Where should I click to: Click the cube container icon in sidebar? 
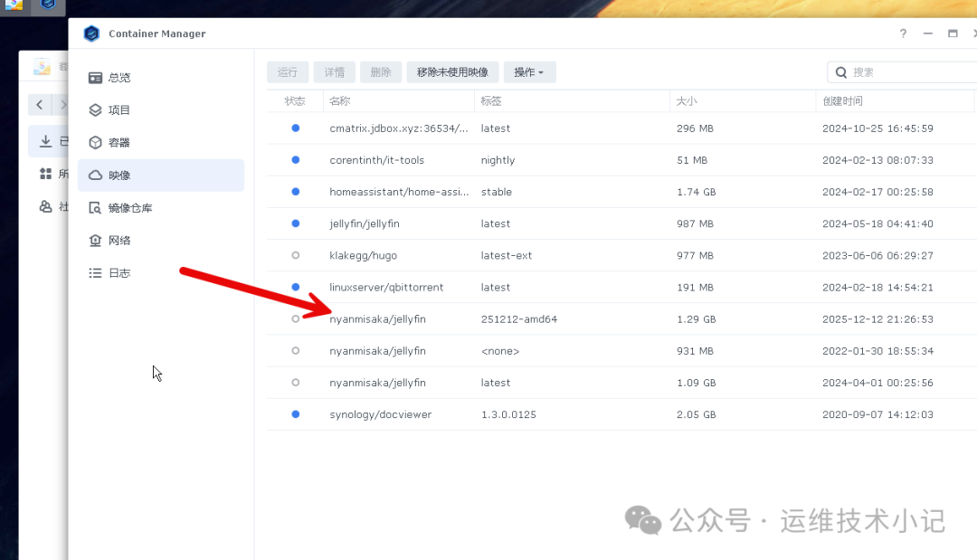(95, 143)
